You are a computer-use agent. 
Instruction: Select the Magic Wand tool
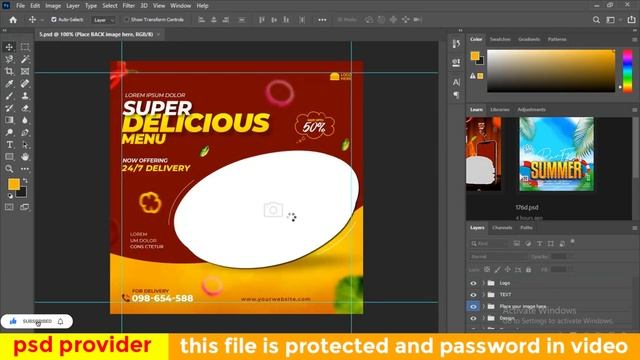(x=25, y=59)
